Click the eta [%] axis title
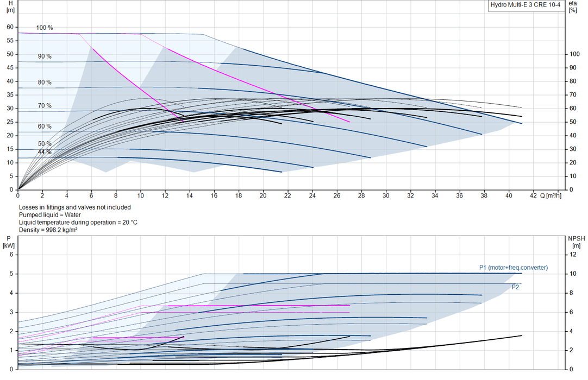This screenshot has width=588, height=380. click(x=573, y=7)
